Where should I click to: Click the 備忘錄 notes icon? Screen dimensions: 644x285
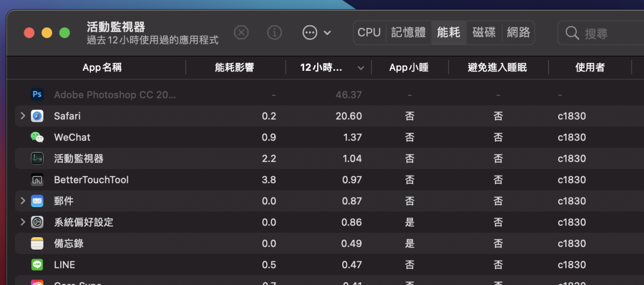(37, 244)
